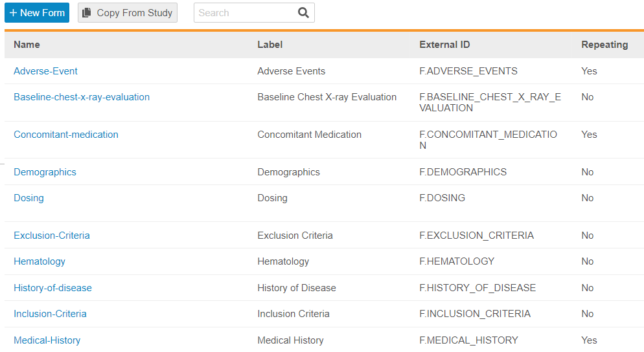
Task: Click the search magnifier icon
Action: click(303, 13)
